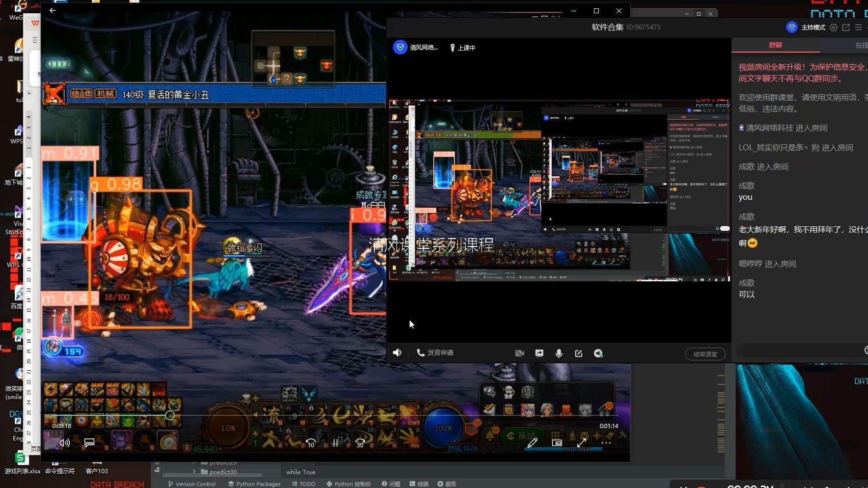Image resolution: width=868 pixels, height=488 pixels.
Task: Open the Version Control tab in the IDE
Action: pyautogui.click(x=192, y=484)
